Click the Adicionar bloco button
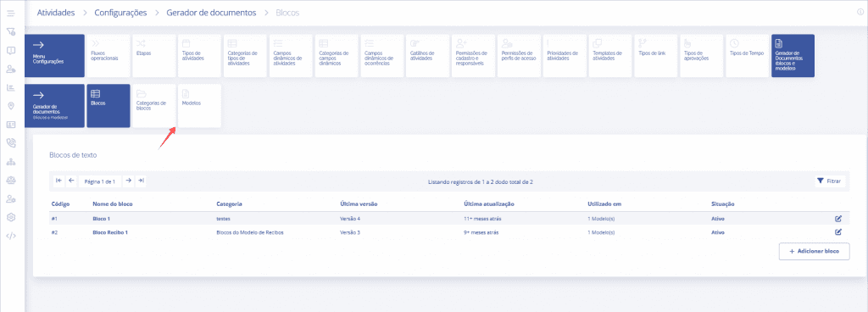868x312 pixels. pos(814,251)
